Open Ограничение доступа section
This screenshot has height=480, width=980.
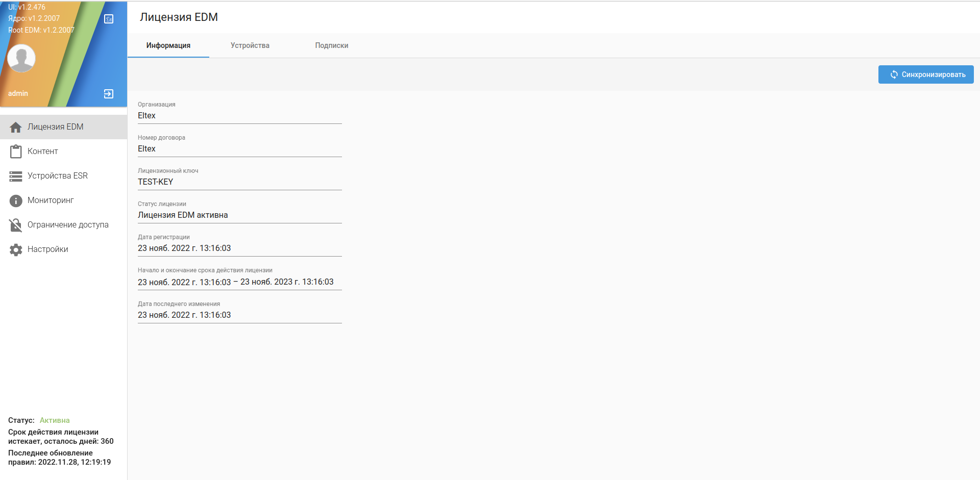(63, 225)
